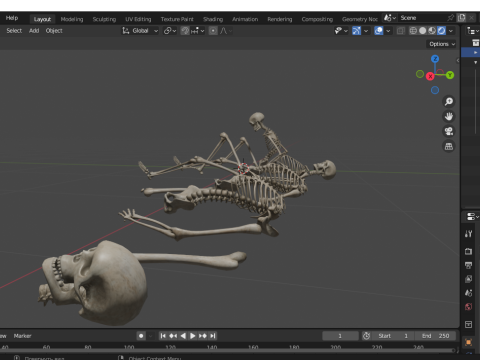The image size is (480, 360).
Task: Open the Object properties tab
Action: click(468, 342)
